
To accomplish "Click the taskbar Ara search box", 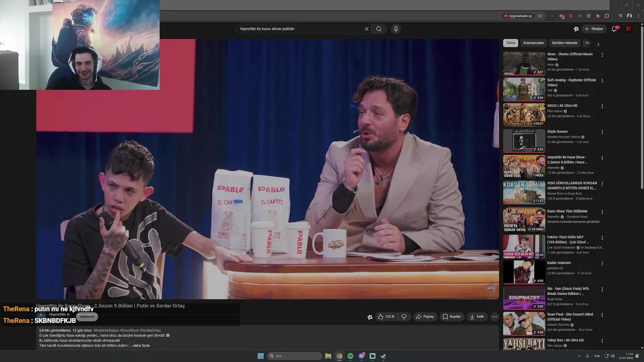I will tap(295, 356).
